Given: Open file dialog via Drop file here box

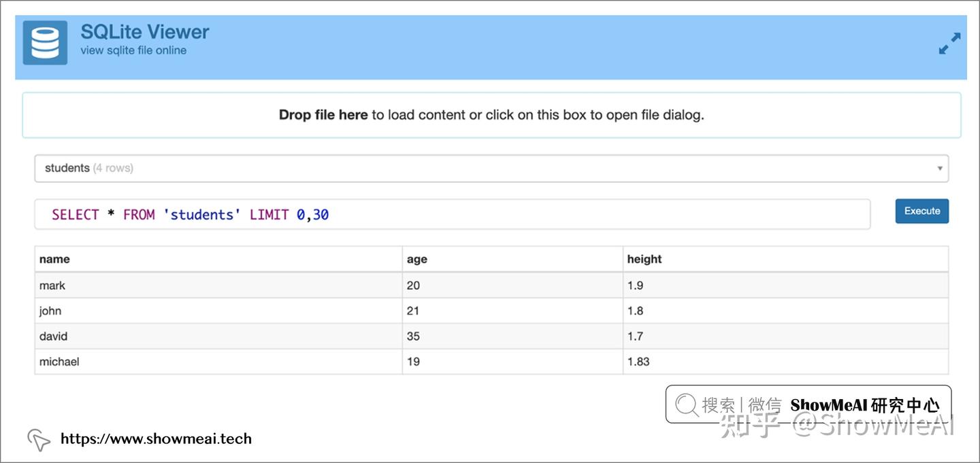Looking at the screenshot, I should coord(491,115).
